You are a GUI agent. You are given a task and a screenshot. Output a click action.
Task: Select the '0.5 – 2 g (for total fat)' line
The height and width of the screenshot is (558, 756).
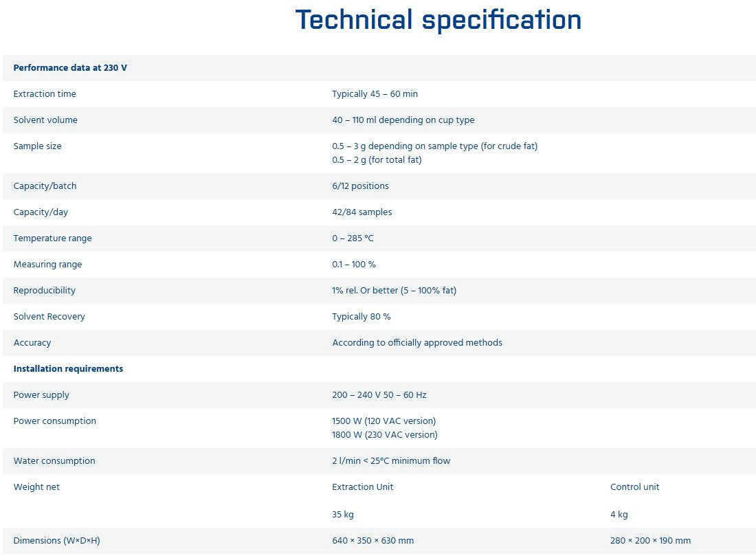click(x=377, y=160)
